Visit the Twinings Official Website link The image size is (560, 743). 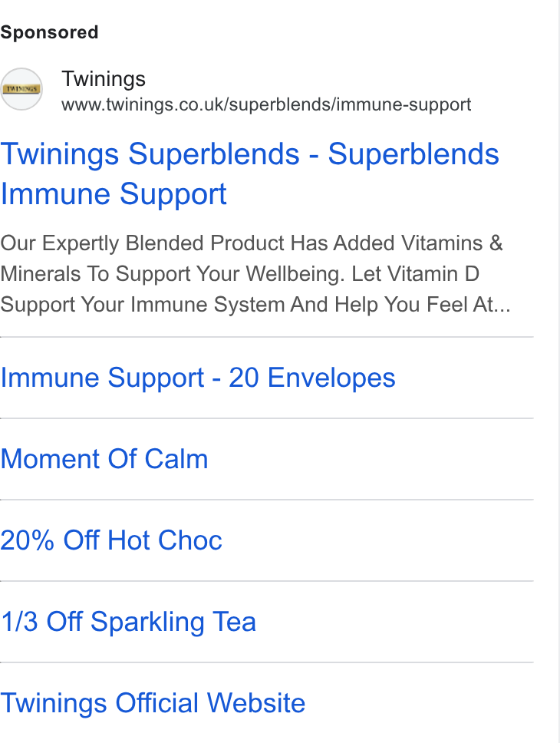coord(153,703)
